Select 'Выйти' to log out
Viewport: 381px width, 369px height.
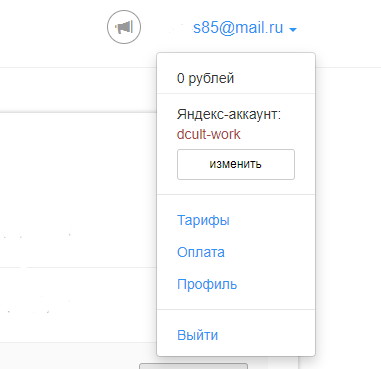(x=197, y=335)
